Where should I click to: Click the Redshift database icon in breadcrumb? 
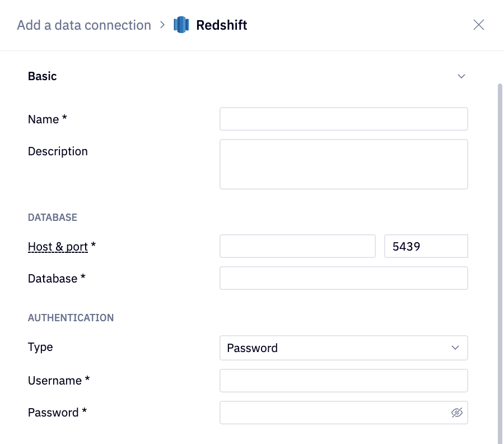pyautogui.click(x=181, y=25)
